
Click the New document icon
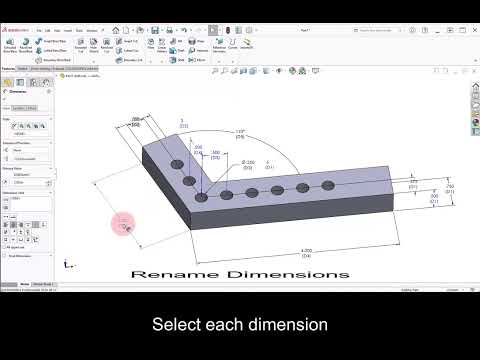point(126,30)
